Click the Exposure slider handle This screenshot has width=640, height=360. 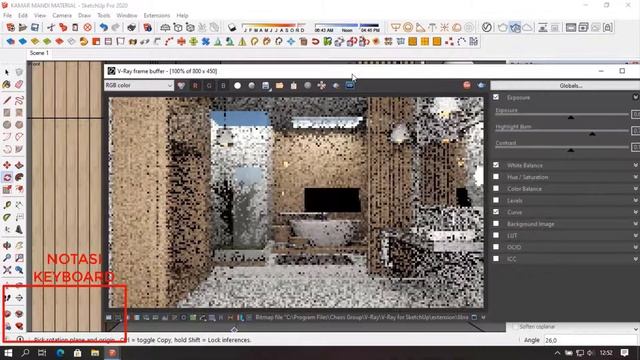click(571, 117)
